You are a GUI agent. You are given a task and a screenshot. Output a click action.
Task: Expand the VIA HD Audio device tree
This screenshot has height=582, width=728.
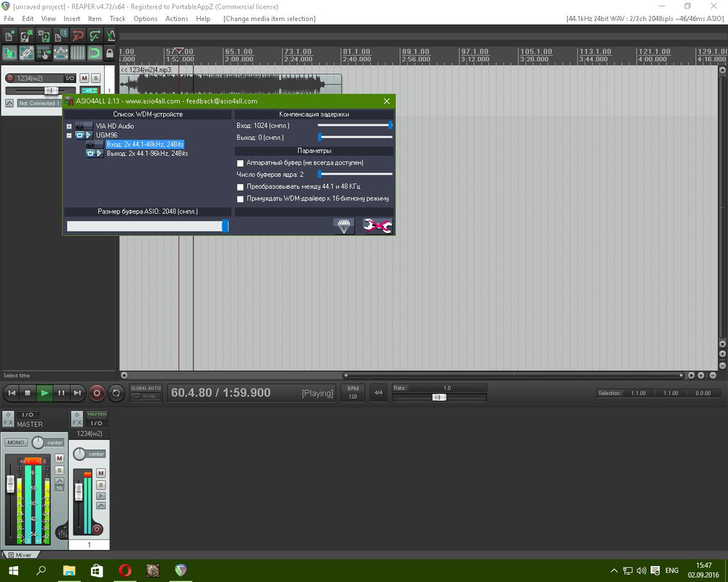click(x=68, y=127)
